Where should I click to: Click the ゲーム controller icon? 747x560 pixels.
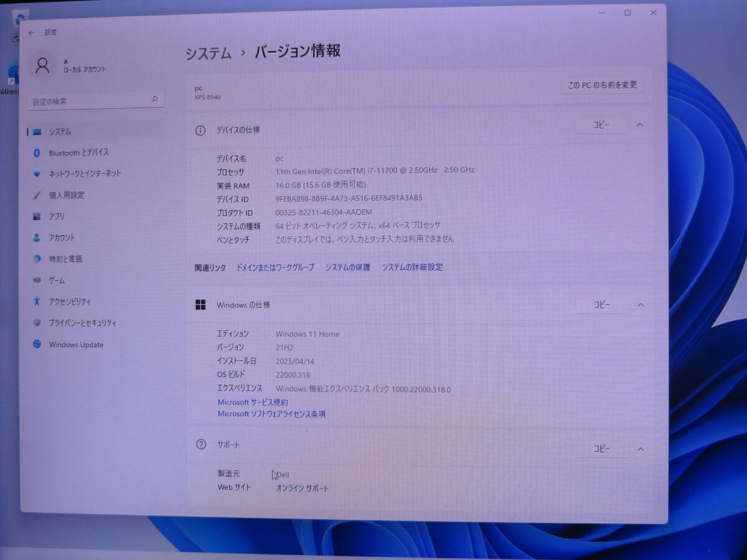click(37, 281)
